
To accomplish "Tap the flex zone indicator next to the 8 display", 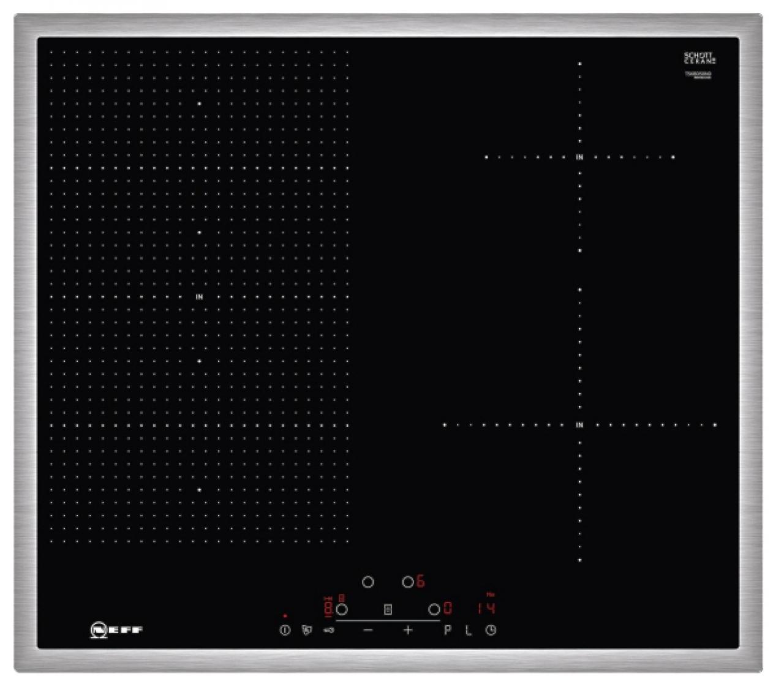I will click(341, 598).
